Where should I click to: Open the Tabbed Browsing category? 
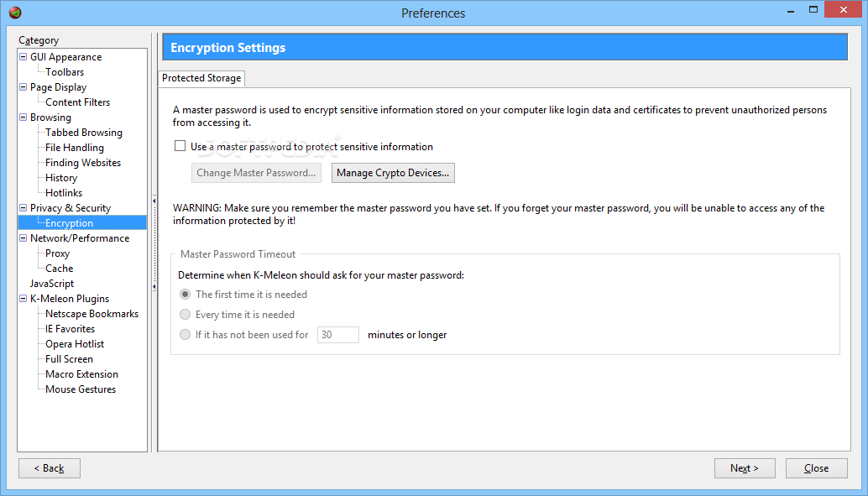coord(84,133)
